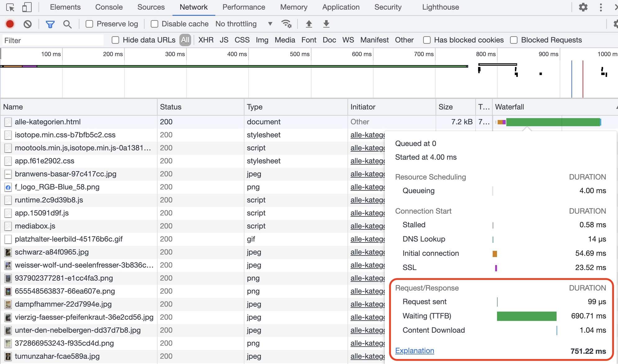This screenshot has height=364, width=618.
Task: Filter requests by CSS
Action: tap(242, 40)
